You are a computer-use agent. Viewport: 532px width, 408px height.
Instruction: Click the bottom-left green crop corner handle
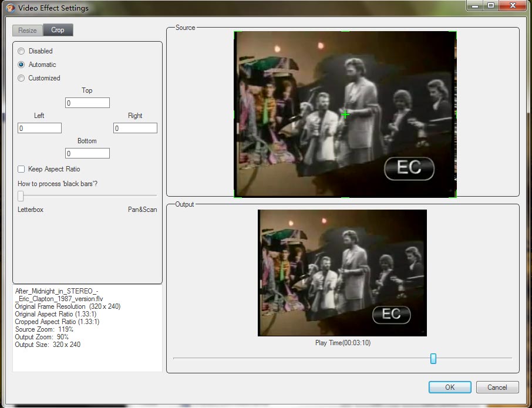coord(236,195)
